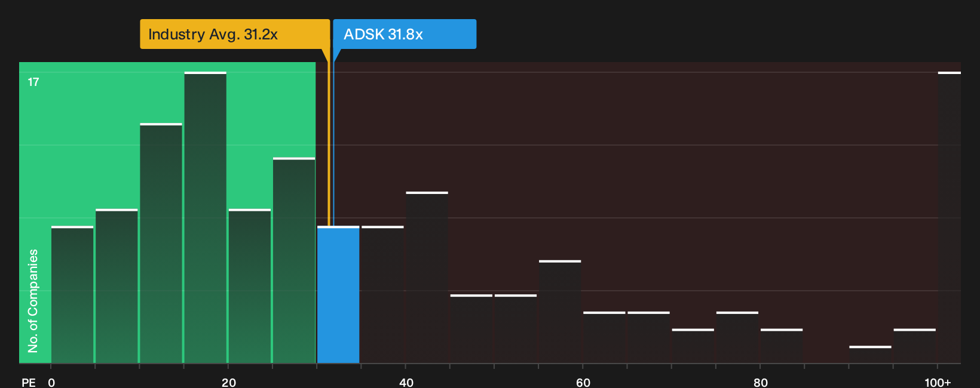980x388 pixels.
Task: Select the histogram bar for PE 40-45
Action: [x=427, y=278]
